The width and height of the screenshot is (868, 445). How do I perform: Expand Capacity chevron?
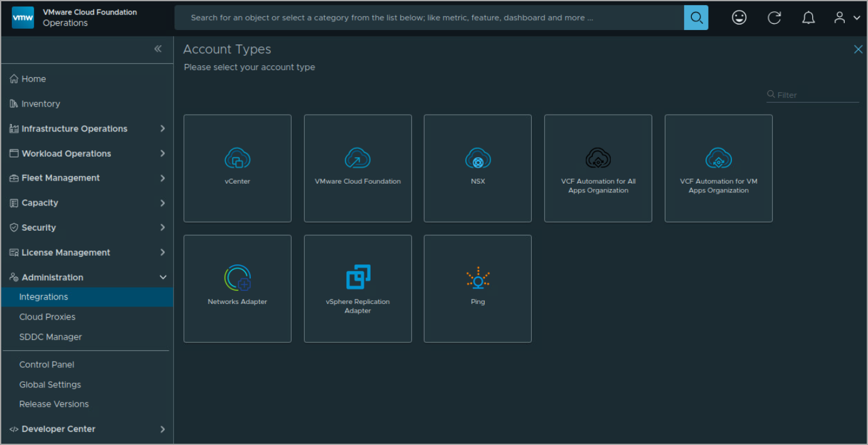pyautogui.click(x=162, y=203)
